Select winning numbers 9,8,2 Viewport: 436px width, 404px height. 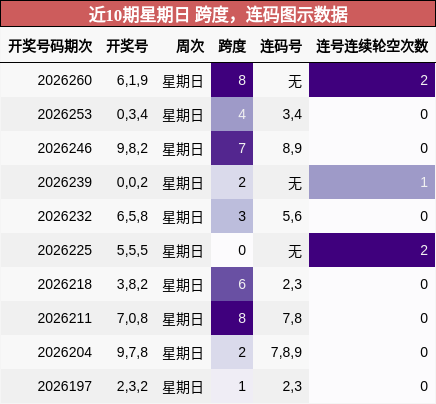tap(132, 148)
